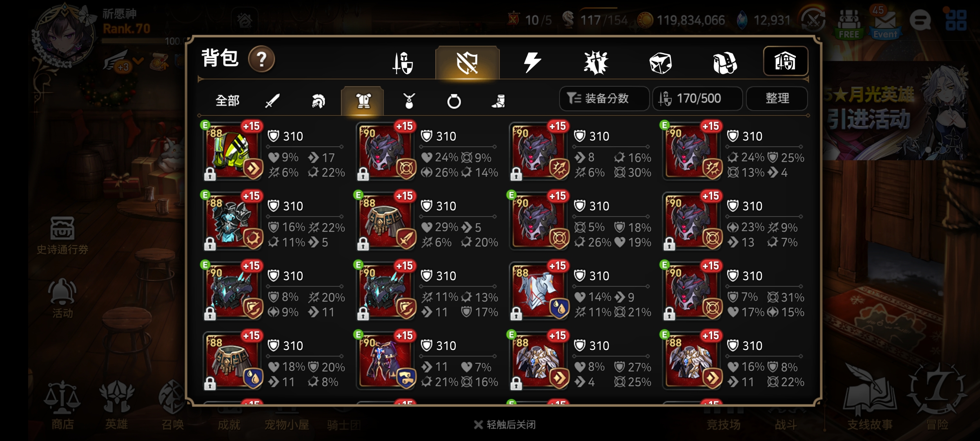
Task: Filter by boots equipment slot
Action: point(499,101)
